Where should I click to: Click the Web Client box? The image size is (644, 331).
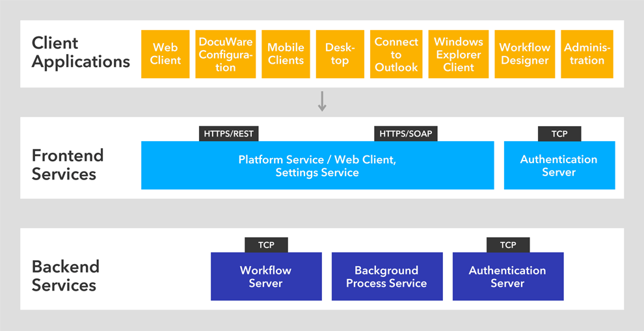pos(165,54)
